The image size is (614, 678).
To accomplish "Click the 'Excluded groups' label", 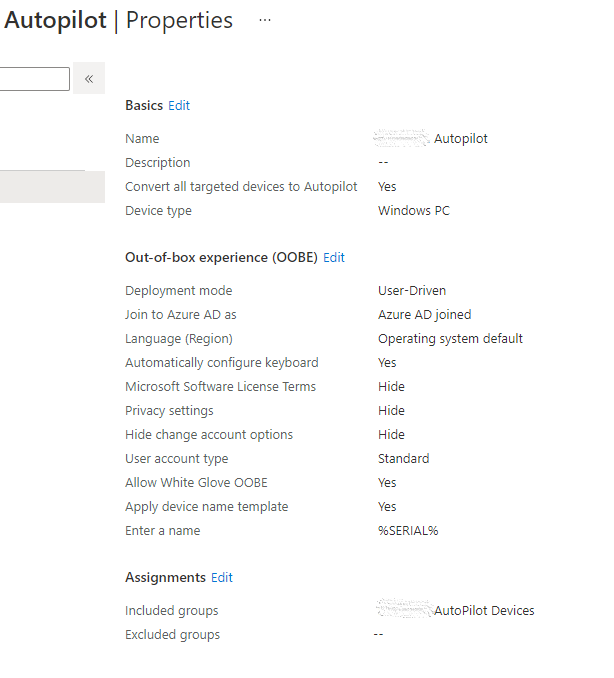I will coord(173,635).
